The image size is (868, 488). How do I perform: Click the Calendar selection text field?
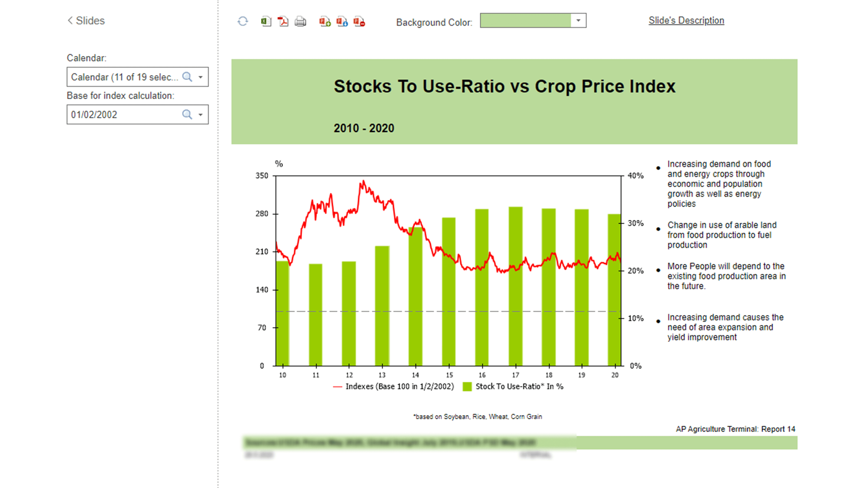[x=125, y=77]
